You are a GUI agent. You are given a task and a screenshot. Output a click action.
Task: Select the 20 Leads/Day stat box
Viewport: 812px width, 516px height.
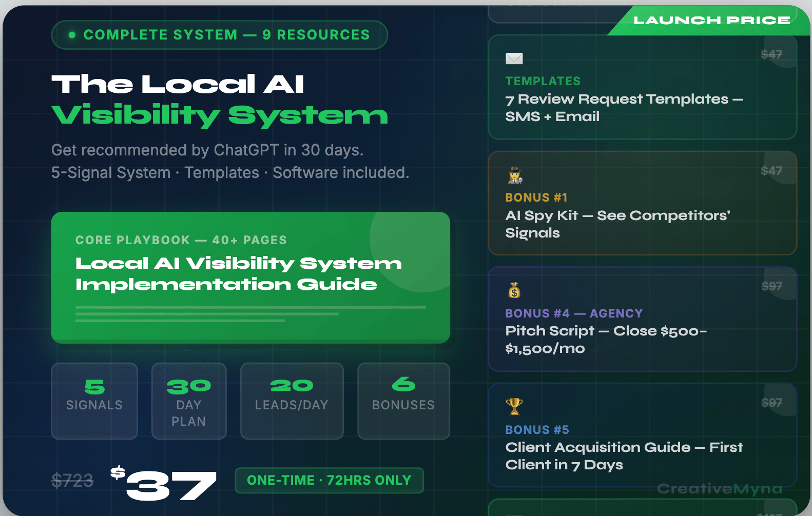[292, 401]
